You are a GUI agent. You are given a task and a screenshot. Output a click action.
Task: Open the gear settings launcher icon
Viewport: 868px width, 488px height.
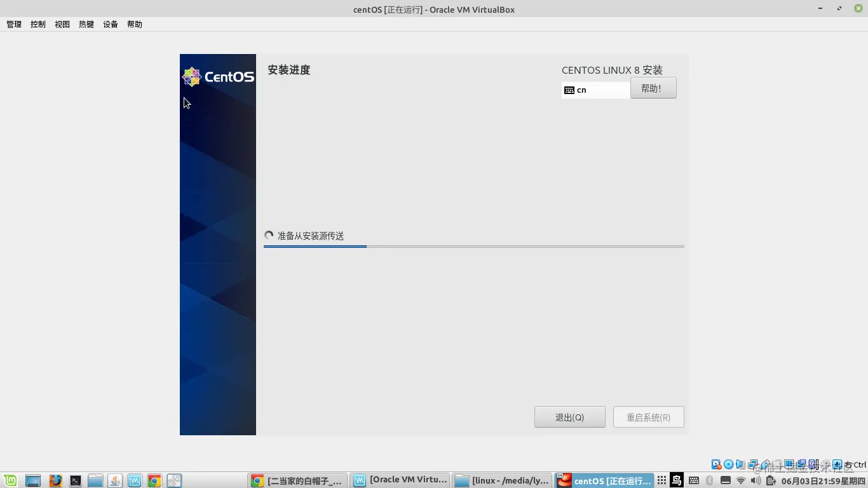tap(174, 480)
